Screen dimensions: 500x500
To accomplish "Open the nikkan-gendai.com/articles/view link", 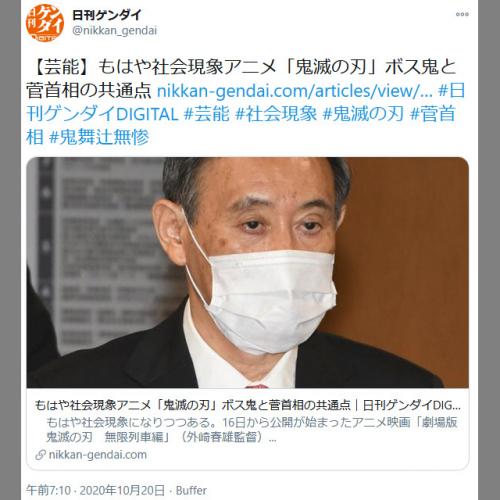I will [294, 91].
